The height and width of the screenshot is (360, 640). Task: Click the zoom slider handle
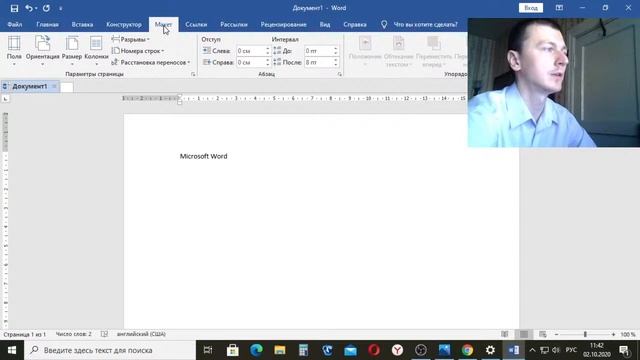pos(585,334)
